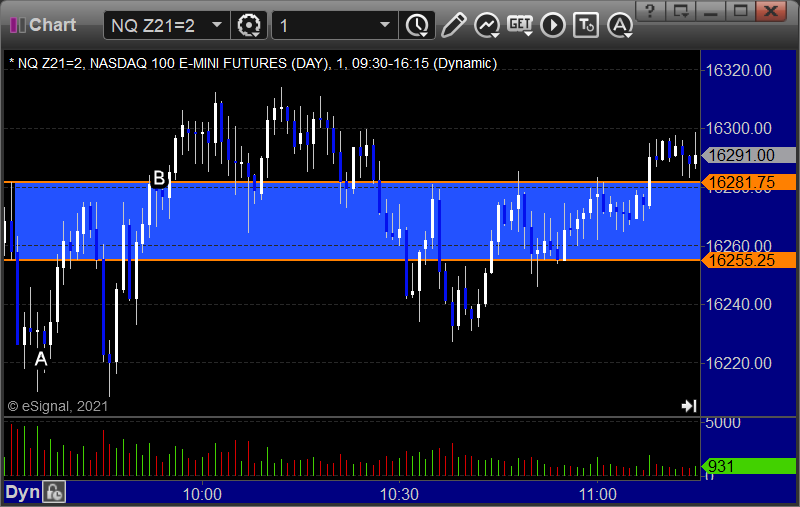Click the eSignal 2021 copyright text

58,406
